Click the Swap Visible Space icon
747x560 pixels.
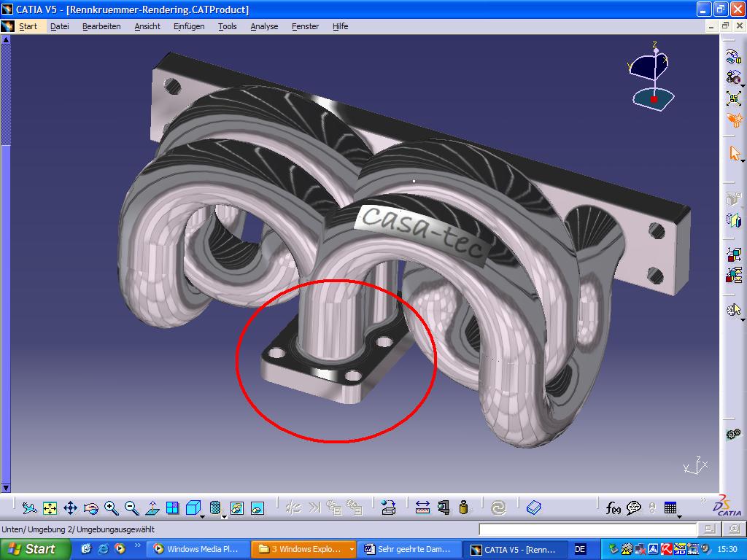258,508
